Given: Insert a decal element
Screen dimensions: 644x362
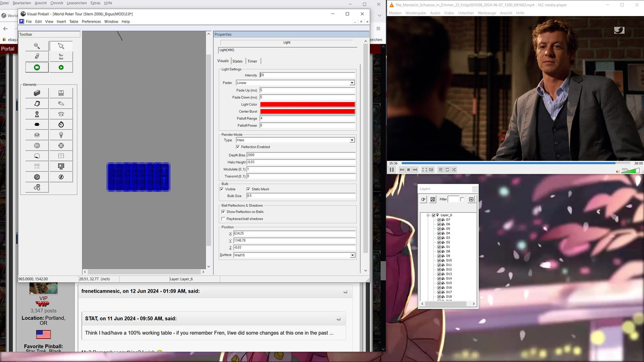Looking at the screenshot, I should [37, 156].
